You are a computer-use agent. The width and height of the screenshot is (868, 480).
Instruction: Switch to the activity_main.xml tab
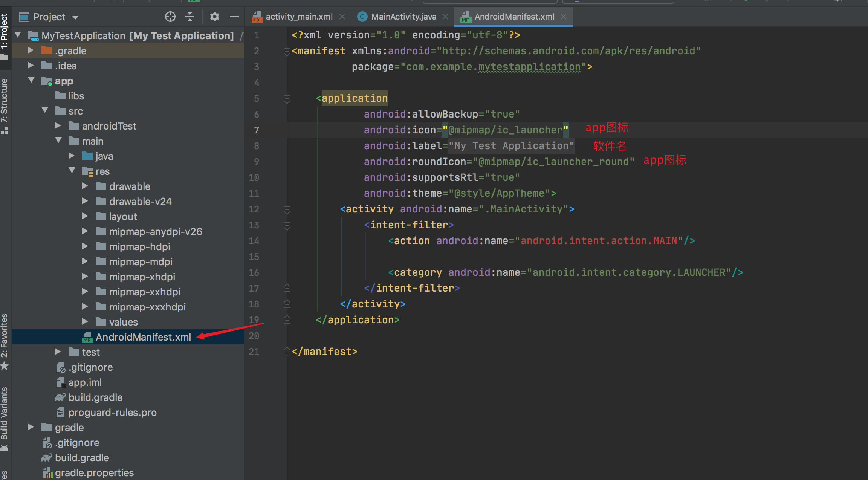click(299, 17)
